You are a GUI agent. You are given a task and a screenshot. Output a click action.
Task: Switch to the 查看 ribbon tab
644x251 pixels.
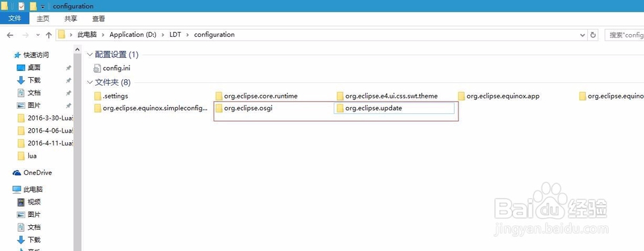click(99, 19)
